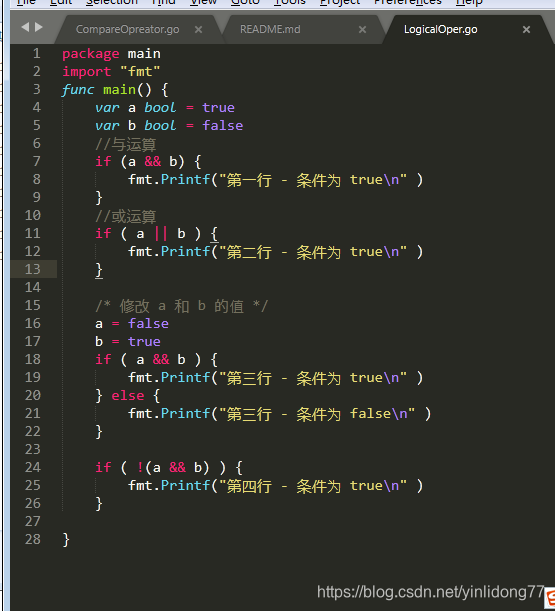The width and height of the screenshot is (555, 611).
Task: Click 'var' keyword on line 5
Action: (x=107, y=126)
